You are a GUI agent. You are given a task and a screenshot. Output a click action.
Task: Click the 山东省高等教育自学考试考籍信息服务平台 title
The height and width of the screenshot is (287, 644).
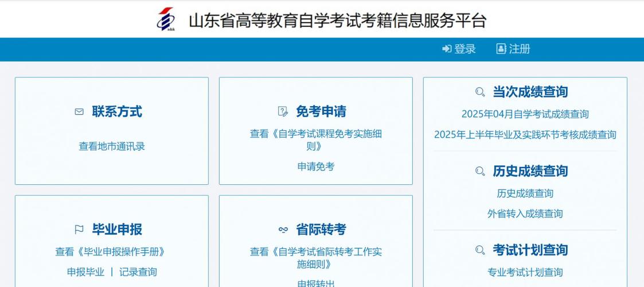tap(338, 21)
